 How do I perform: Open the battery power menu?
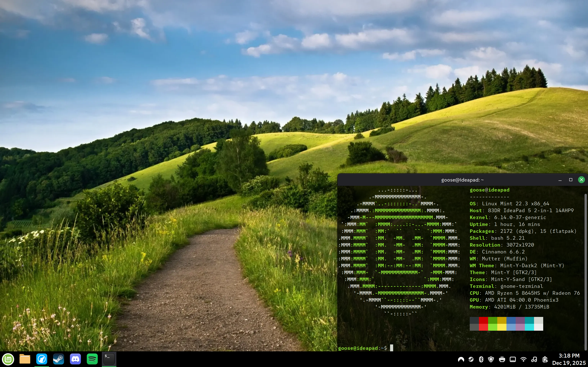[546, 360]
